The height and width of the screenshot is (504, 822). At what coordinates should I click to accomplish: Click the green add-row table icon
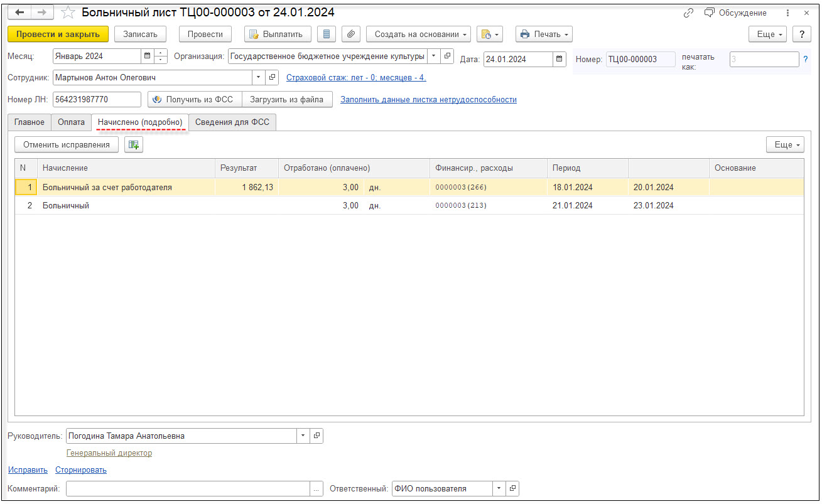[x=134, y=144]
